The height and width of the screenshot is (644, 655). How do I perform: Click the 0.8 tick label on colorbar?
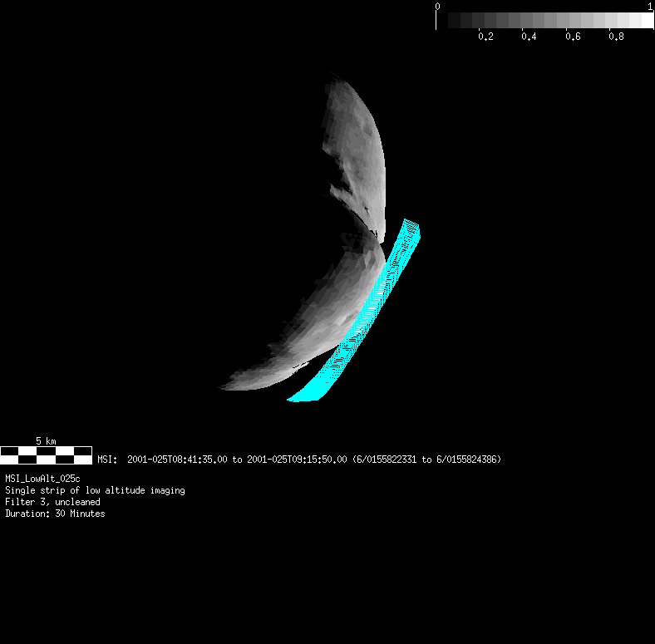tap(616, 37)
